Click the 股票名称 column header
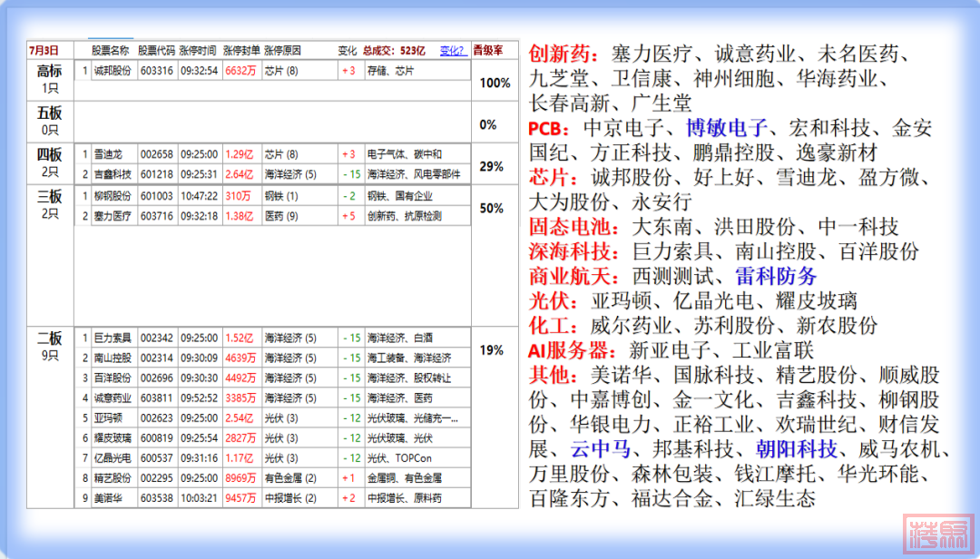980x559 pixels. pos(111,51)
